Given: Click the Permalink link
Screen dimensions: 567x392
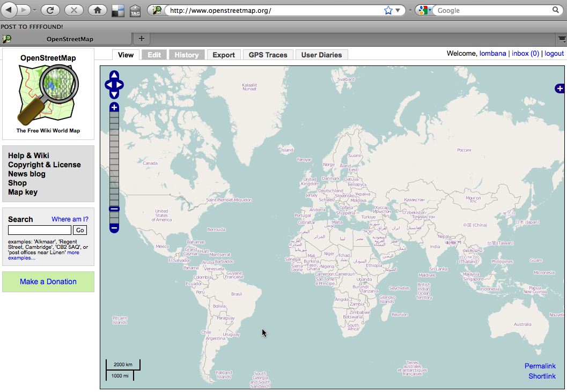Looking at the screenshot, I should [x=540, y=366].
